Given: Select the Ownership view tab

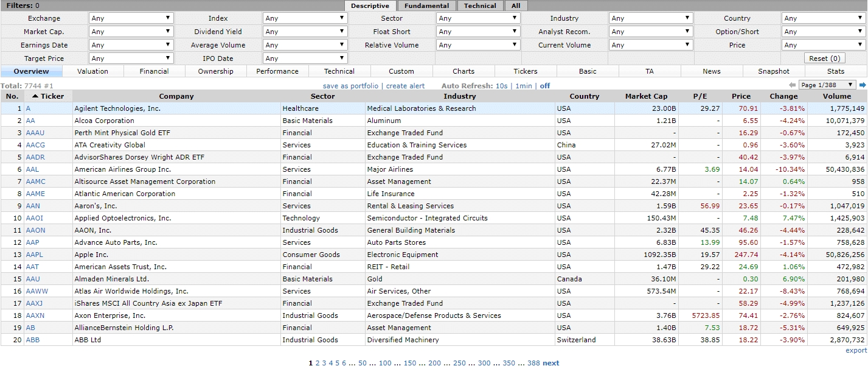Looking at the screenshot, I should [x=216, y=71].
